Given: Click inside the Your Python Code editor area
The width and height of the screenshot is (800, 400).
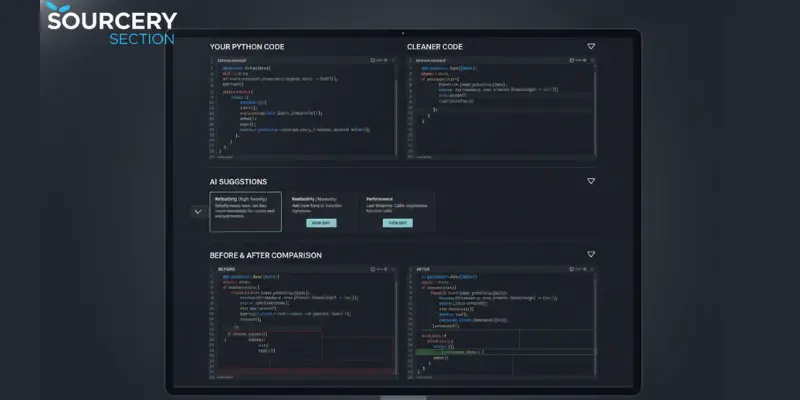Looking at the screenshot, I should [x=304, y=109].
